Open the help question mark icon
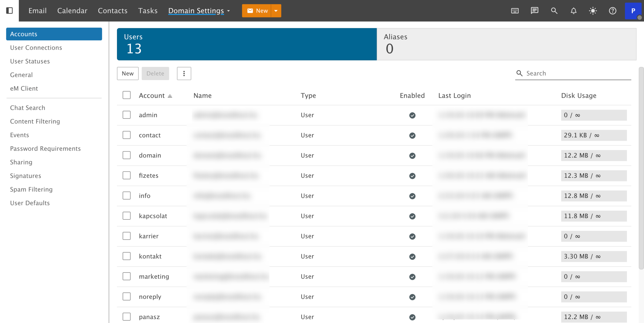The image size is (644, 323). click(612, 11)
